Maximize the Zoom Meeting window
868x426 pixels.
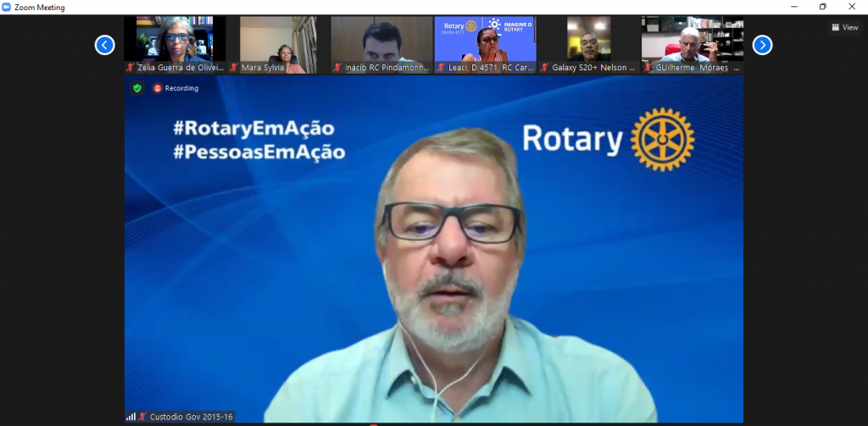coord(822,7)
